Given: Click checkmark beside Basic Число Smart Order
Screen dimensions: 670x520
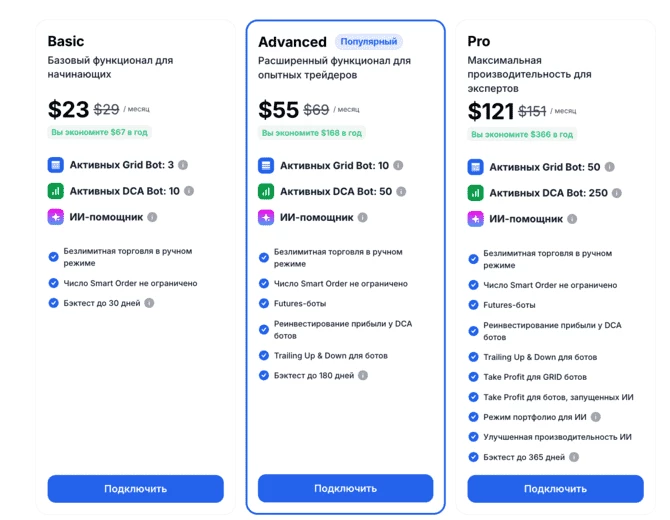Looking at the screenshot, I should pyautogui.click(x=53, y=283).
